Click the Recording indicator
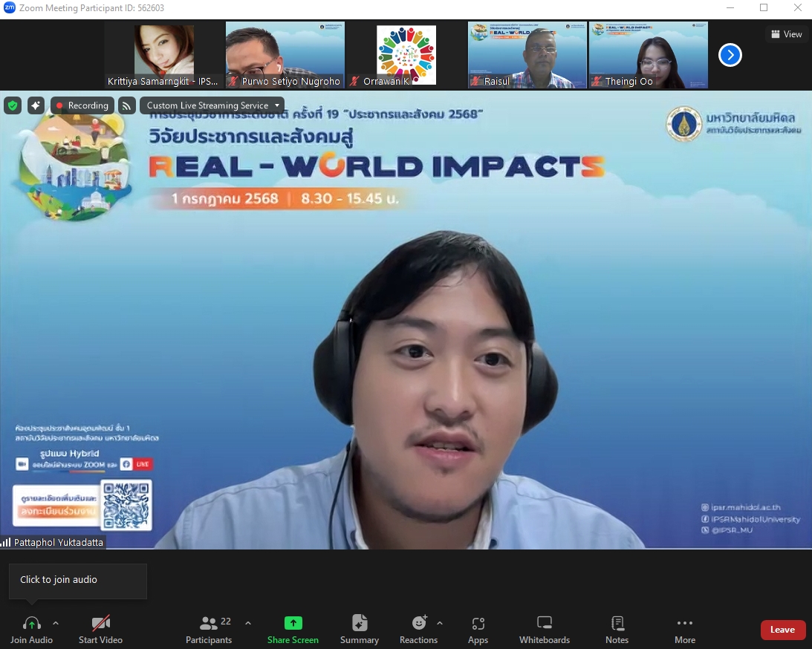Viewport: 812px width, 649px height. [x=82, y=105]
